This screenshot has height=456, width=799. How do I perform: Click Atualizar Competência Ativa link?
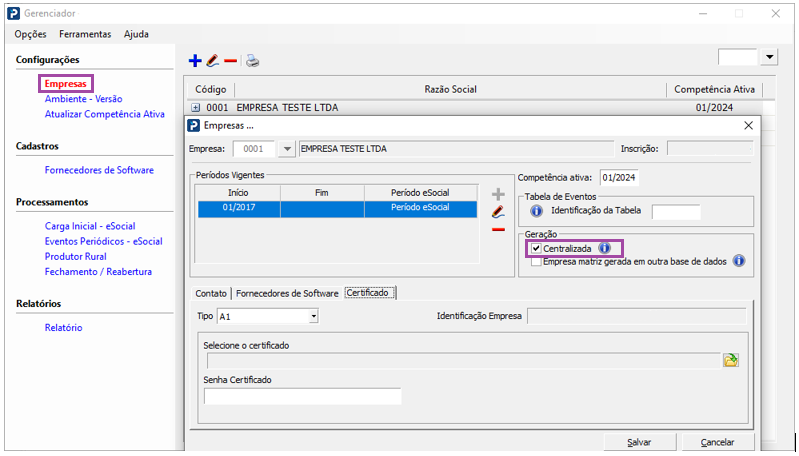tap(104, 114)
